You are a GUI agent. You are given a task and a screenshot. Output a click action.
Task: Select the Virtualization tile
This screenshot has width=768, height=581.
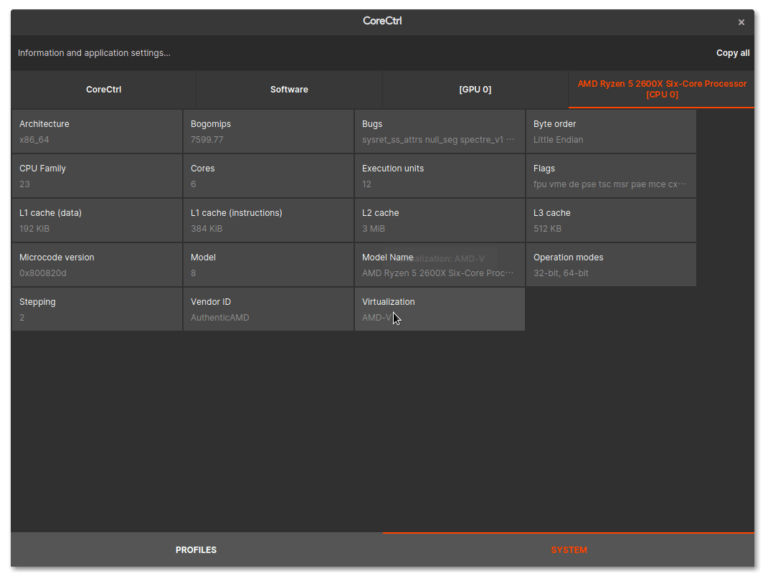point(439,309)
